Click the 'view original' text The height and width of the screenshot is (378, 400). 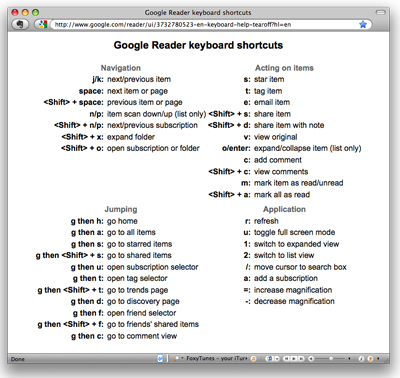(x=276, y=137)
